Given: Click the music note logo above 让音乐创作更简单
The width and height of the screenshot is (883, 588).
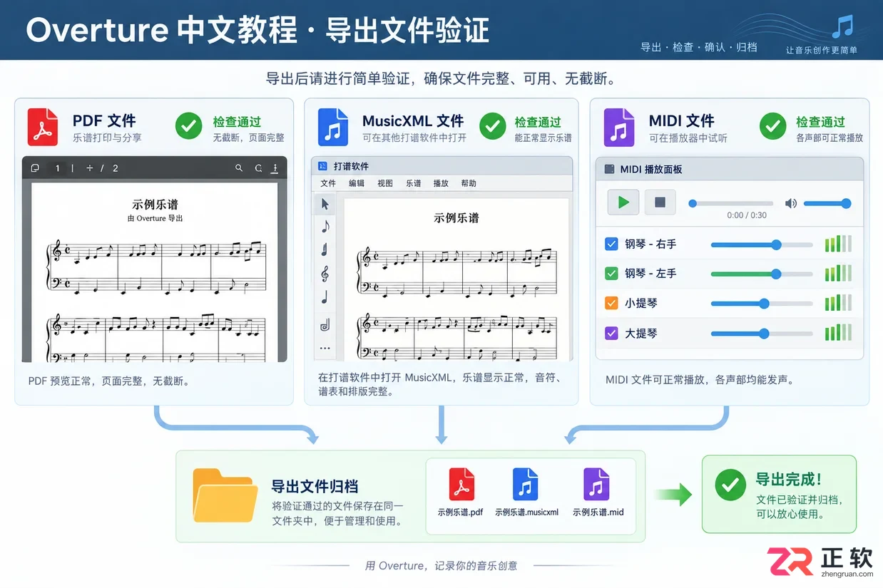Looking at the screenshot, I should pos(842,27).
